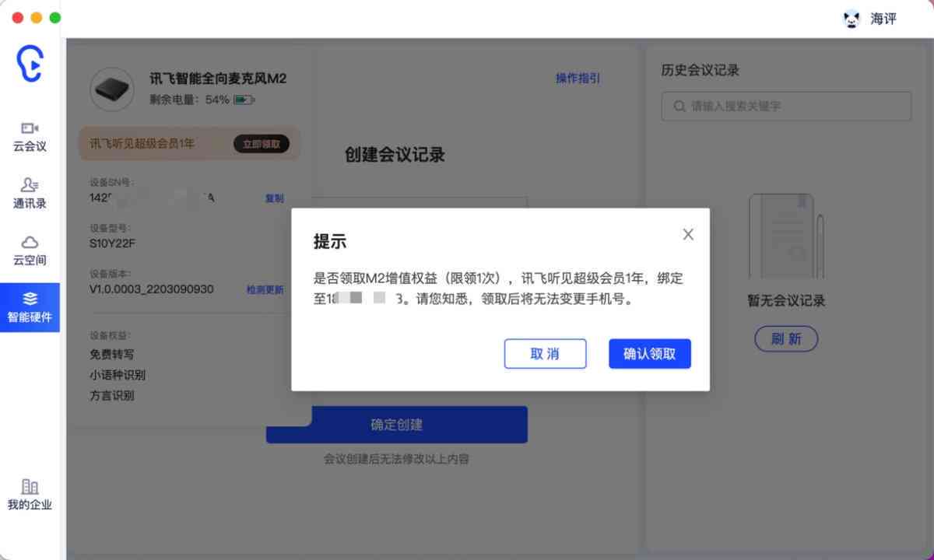The height and width of the screenshot is (560, 934).
Task: Click the 小语种识别 benefit entry
Action: [118, 375]
